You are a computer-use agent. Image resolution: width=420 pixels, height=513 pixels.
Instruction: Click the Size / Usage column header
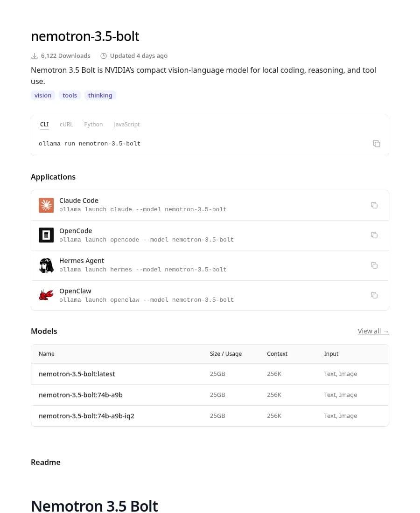point(225,354)
